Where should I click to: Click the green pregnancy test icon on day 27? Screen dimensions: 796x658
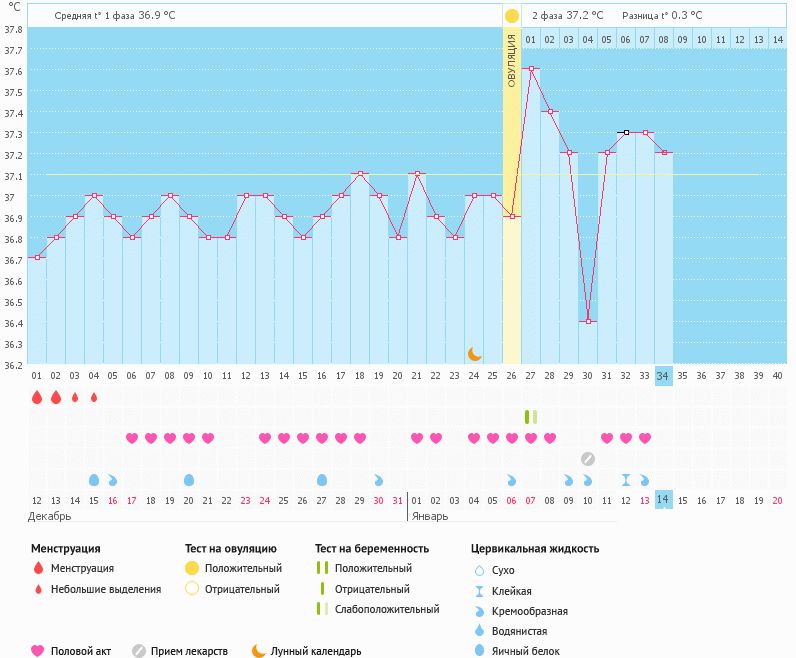click(531, 416)
